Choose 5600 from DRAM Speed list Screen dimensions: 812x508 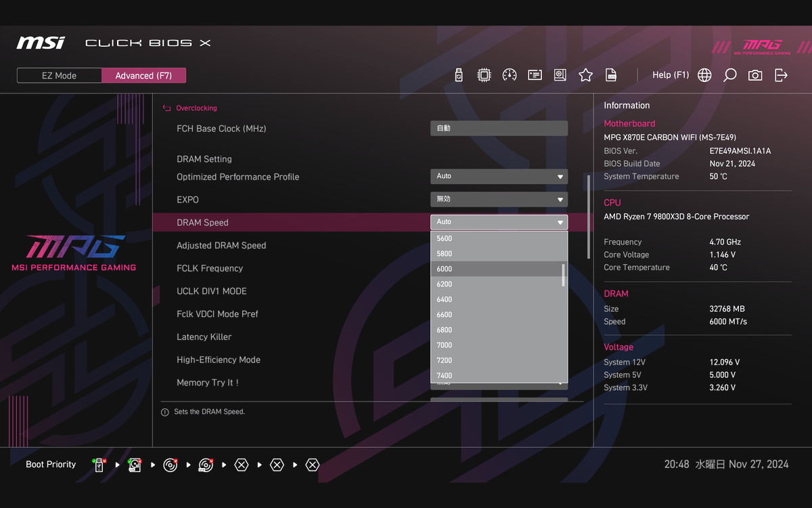coord(496,238)
